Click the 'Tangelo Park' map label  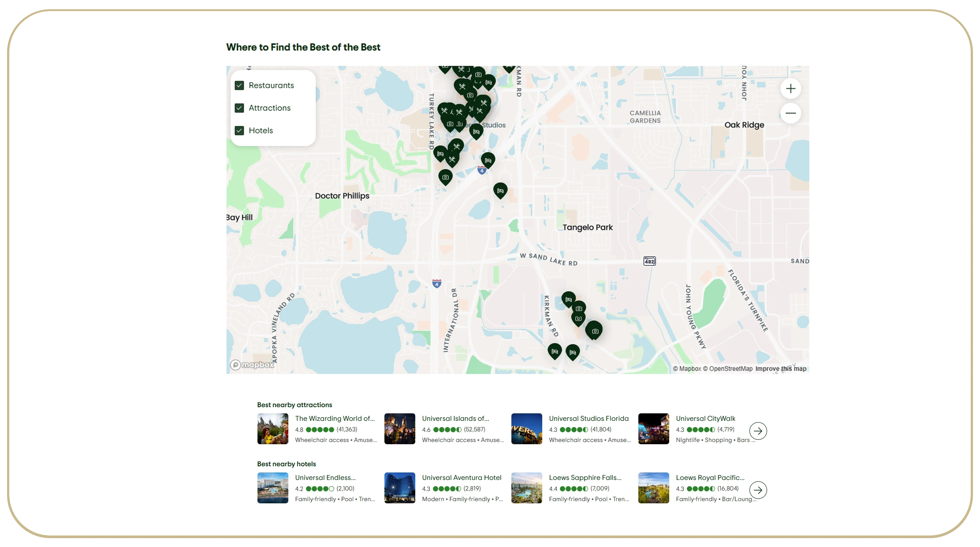[588, 227]
